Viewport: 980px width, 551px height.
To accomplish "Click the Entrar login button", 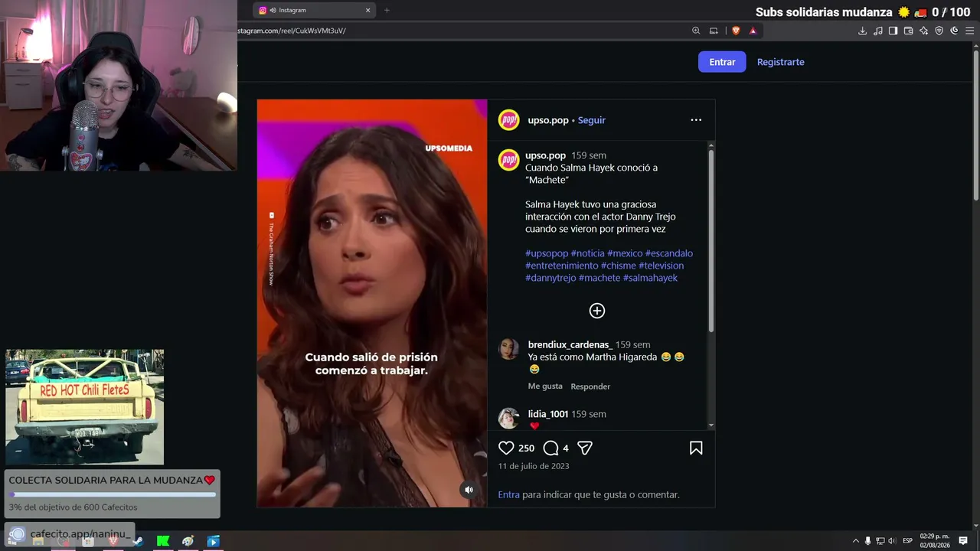I will tap(722, 62).
